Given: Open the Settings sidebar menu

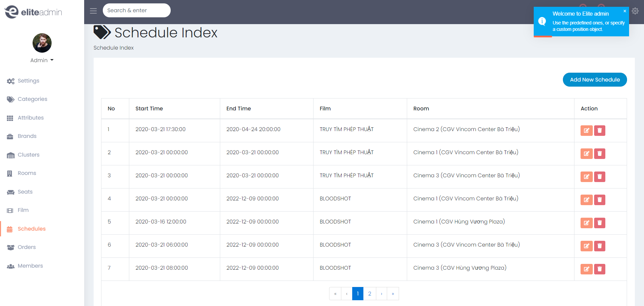Looking at the screenshot, I should 29,81.
